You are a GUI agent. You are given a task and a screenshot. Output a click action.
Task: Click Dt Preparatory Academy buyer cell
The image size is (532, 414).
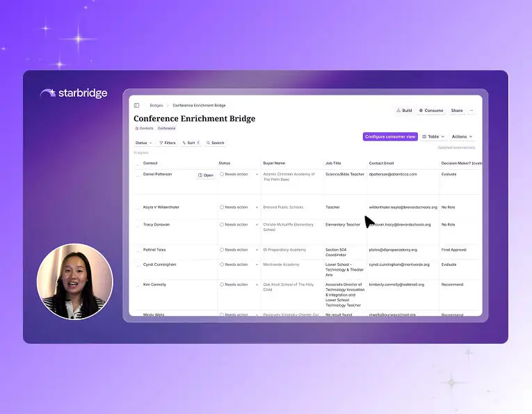[284, 250]
